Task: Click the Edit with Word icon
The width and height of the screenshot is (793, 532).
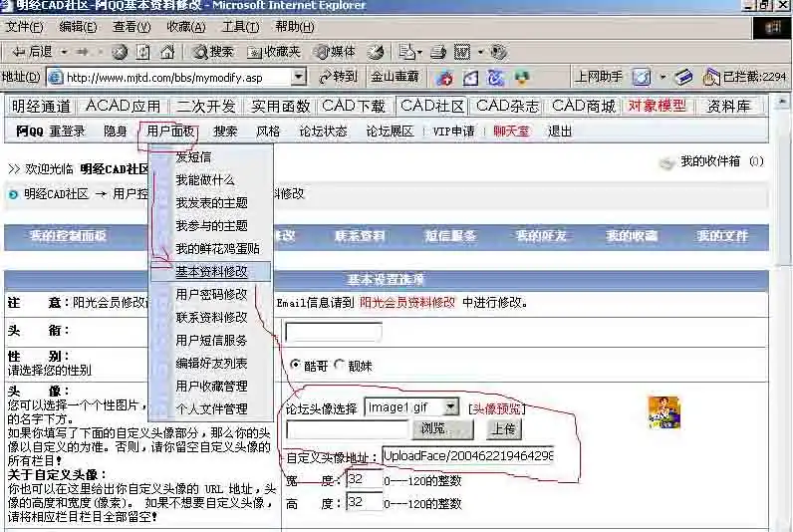Action: tap(461, 52)
